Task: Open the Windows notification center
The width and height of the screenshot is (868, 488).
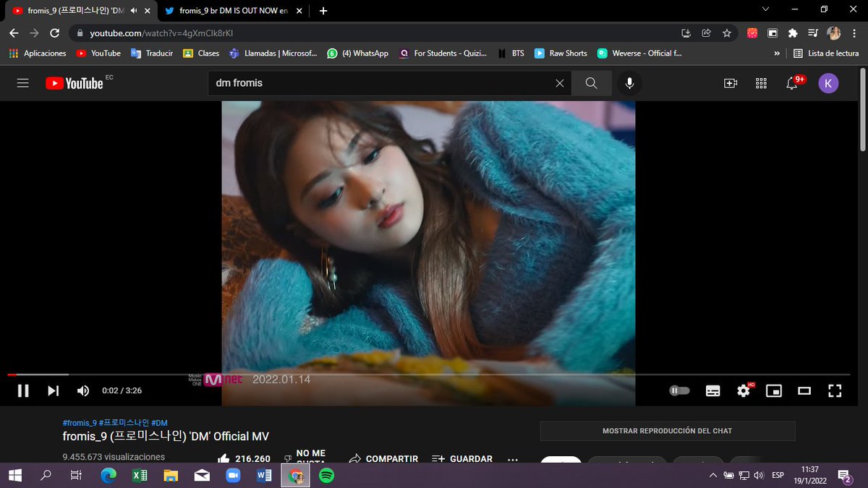Action: click(x=844, y=476)
